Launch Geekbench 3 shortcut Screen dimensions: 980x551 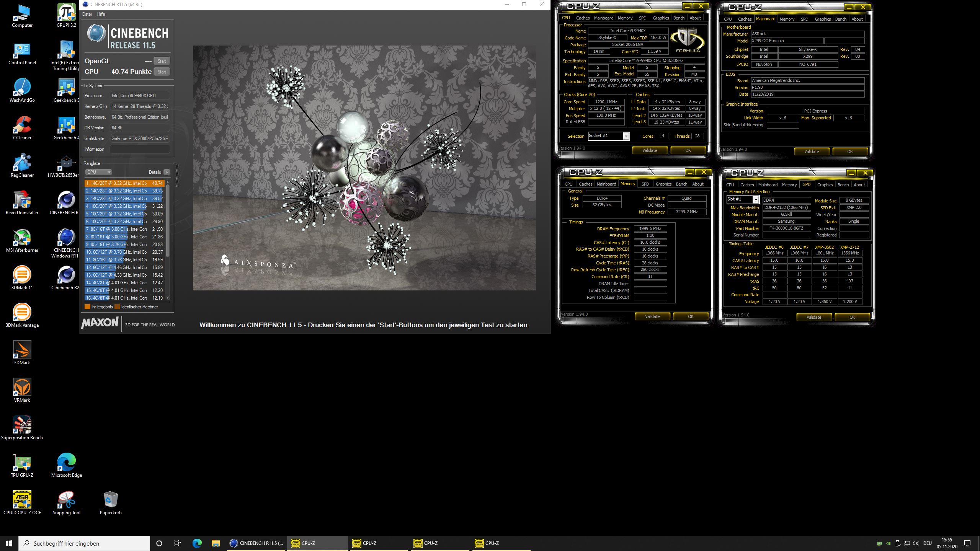tap(66, 91)
